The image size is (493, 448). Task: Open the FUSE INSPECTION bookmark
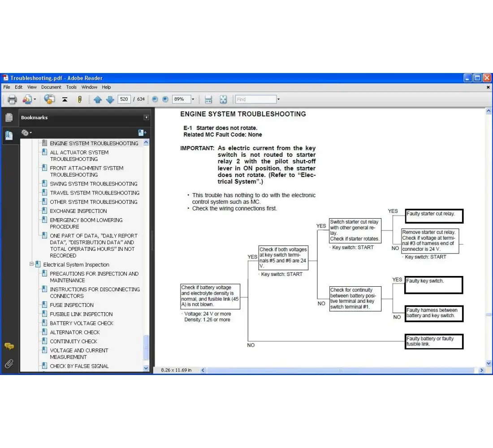pyautogui.click(x=72, y=305)
